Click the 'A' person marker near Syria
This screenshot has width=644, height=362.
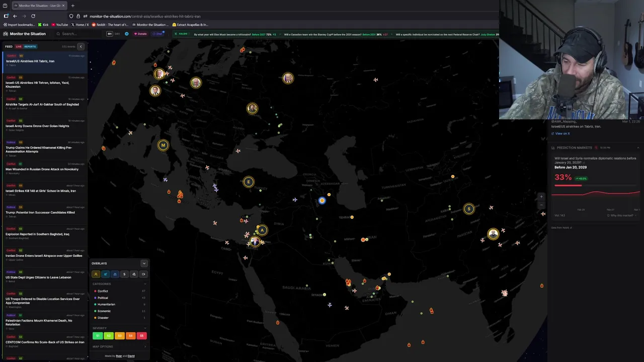(x=262, y=230)
